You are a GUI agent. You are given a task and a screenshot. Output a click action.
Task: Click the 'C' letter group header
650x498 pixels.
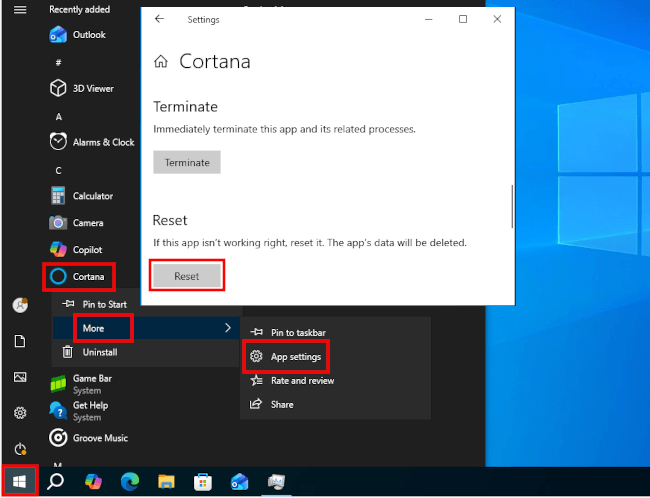(x=58, y=170)
